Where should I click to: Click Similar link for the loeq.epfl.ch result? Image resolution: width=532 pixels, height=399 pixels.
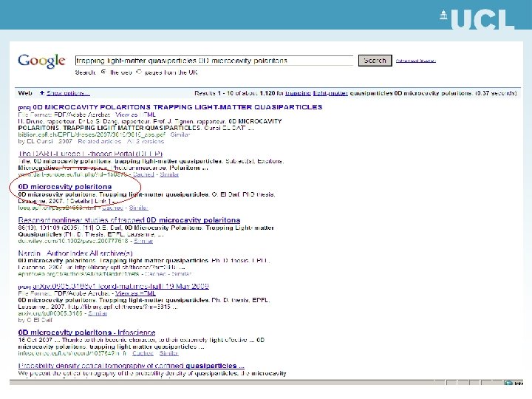[138, 208]
